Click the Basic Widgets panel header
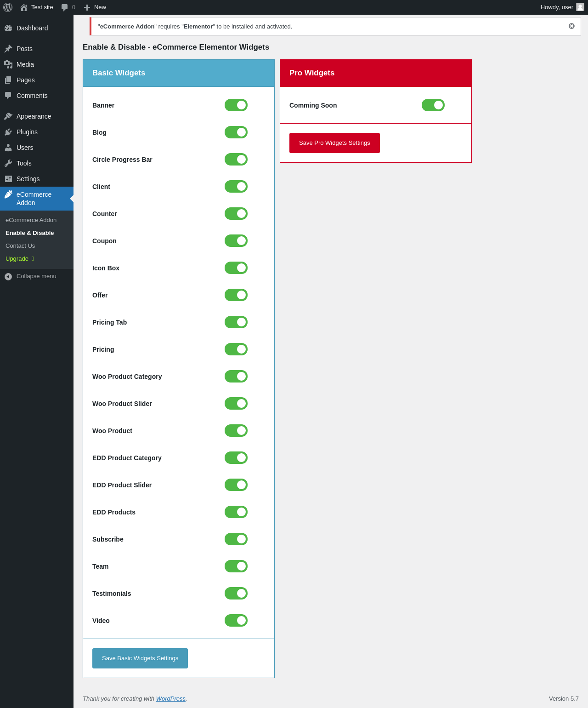The image size is (588, 708). tap(179, 73)
